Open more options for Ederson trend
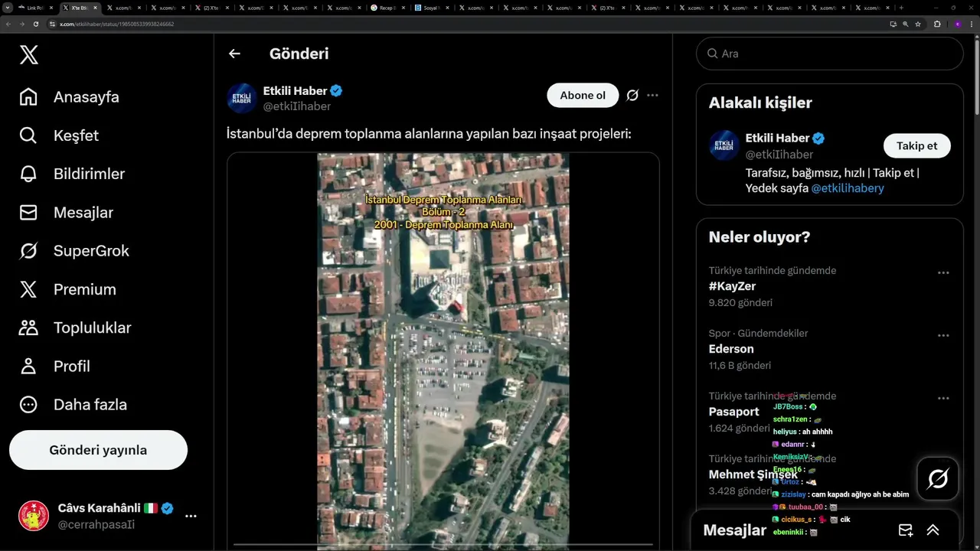 point(943,335)
